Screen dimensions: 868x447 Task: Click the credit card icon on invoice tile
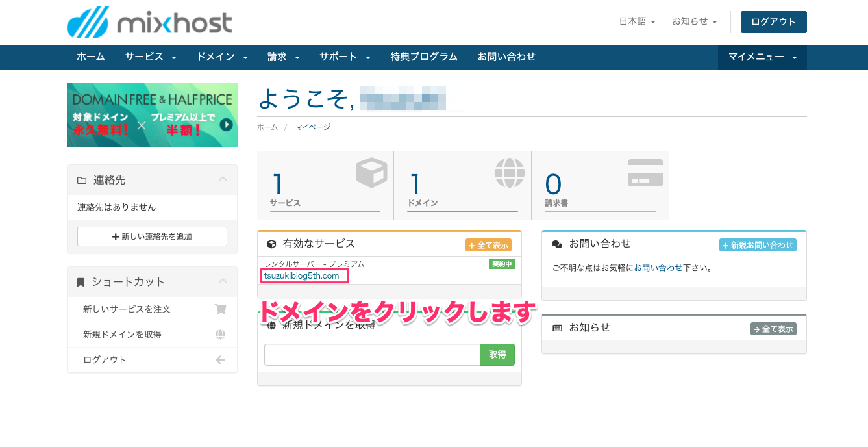tap(645, 173)
